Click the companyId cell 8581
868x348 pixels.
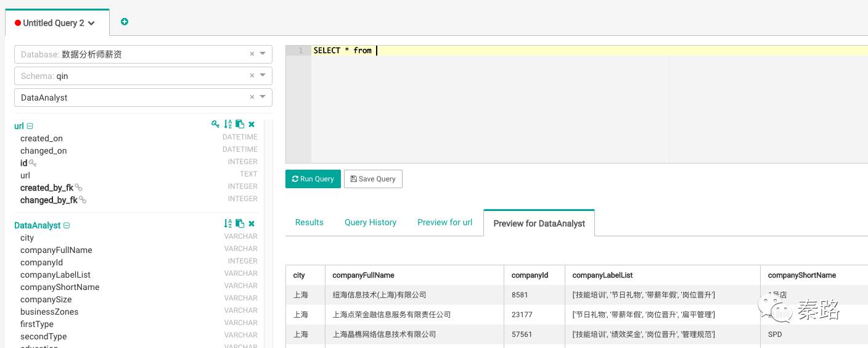tap(534, 295)
